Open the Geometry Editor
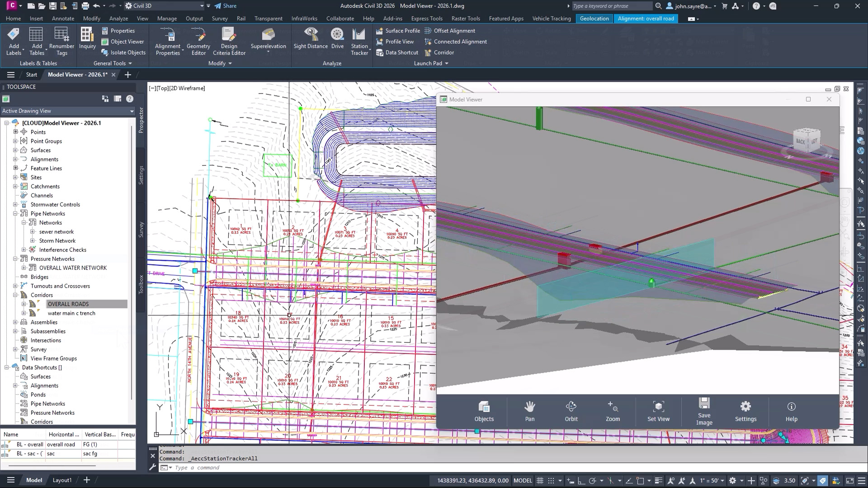Viewport: 868px width, 488px height. point(198,41)
